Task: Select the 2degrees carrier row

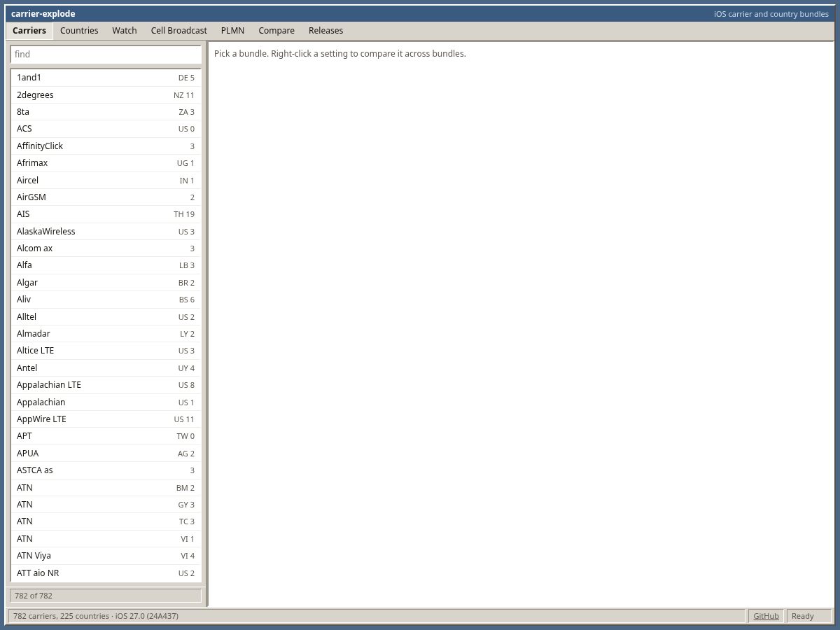Action: coord(106,95)
